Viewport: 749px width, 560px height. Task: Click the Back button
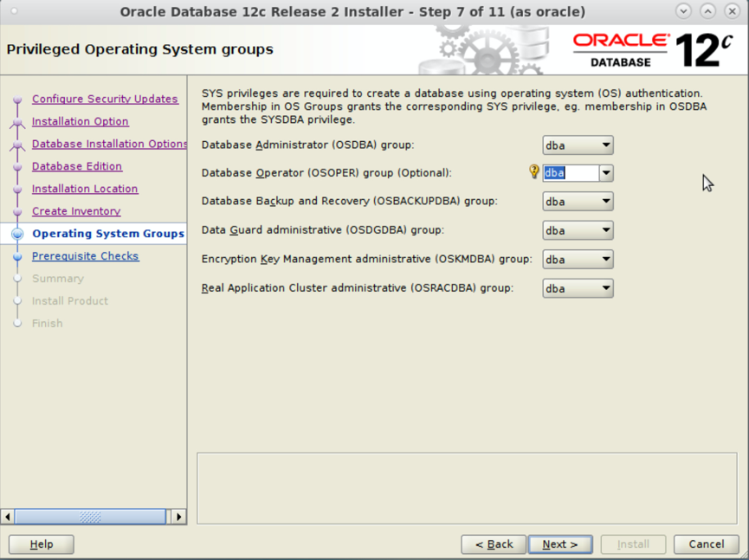point(494,544)
